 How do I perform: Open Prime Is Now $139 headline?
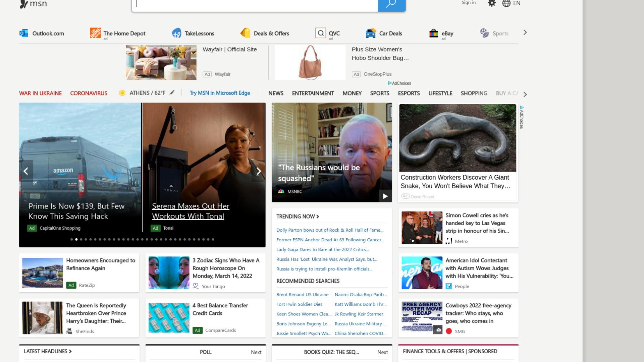(76, 211)
